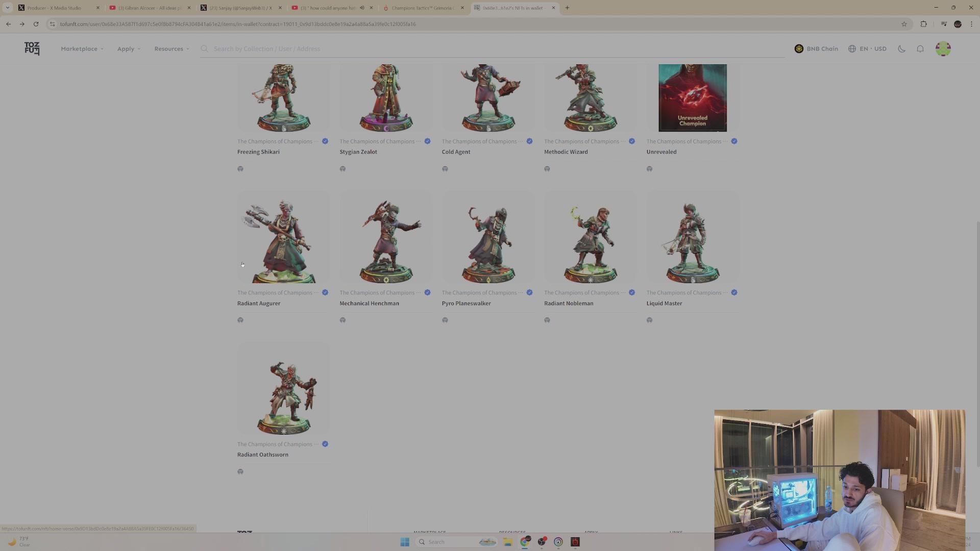980x551 pixels.
Task: Open the Mechanical Henchman NFT
Action: coord(386,237)
